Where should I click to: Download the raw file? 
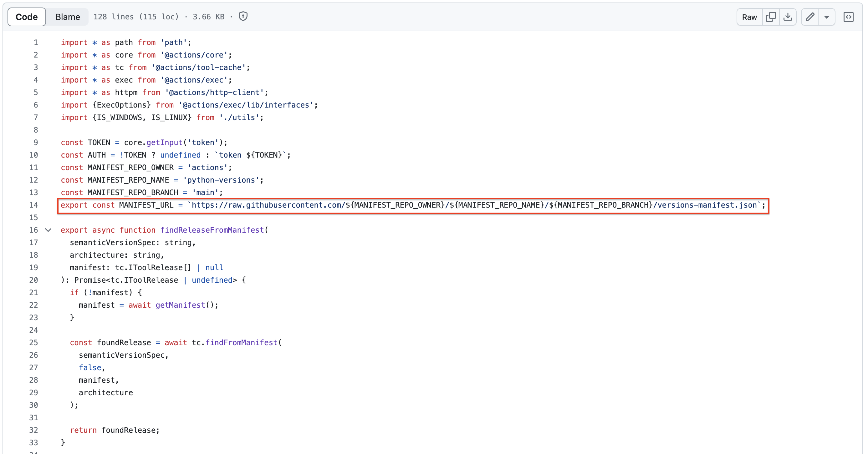[788, 17]
